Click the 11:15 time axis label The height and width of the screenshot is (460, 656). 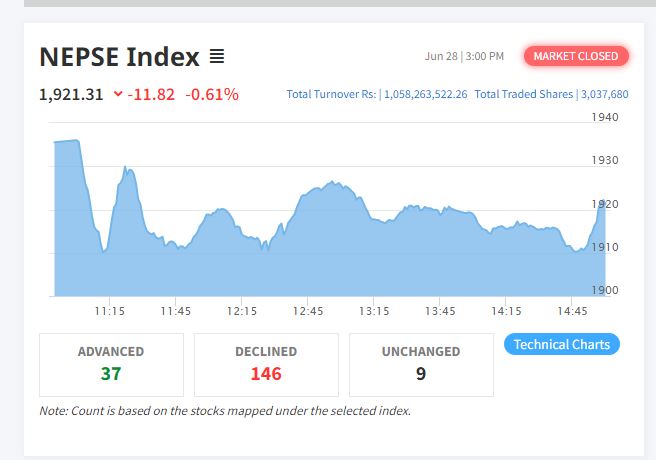tap(110, 311)
